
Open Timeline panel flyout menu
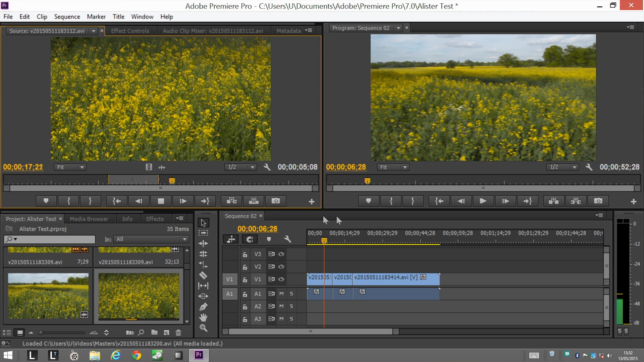pyautogui.click(x=599, y=215)
